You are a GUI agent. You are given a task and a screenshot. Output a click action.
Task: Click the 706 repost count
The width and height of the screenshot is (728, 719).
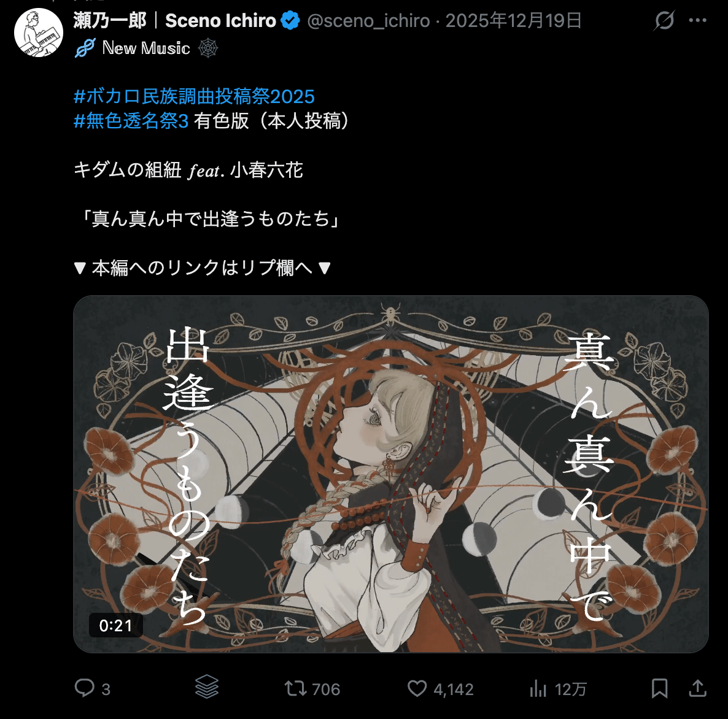pos(326,690)
